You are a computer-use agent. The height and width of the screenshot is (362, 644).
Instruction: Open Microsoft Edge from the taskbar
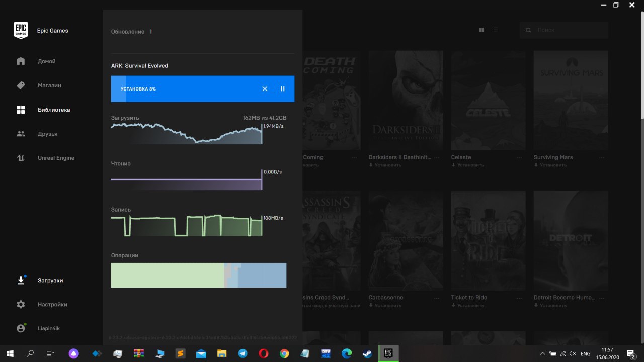click(x=347, y=354)
